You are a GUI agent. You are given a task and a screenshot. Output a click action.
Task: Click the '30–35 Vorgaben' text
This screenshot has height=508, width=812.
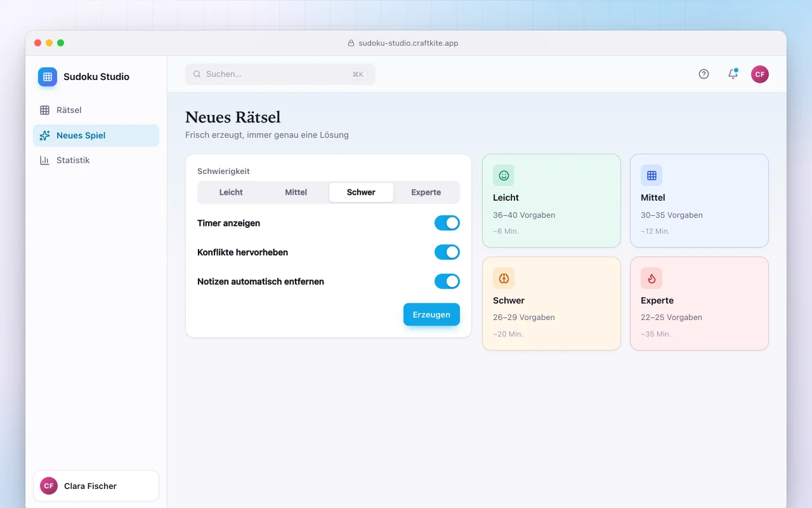pyautogui.click(x=672, y=215)
